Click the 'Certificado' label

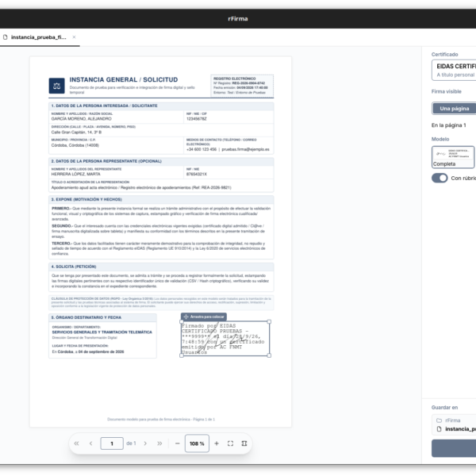445,54
